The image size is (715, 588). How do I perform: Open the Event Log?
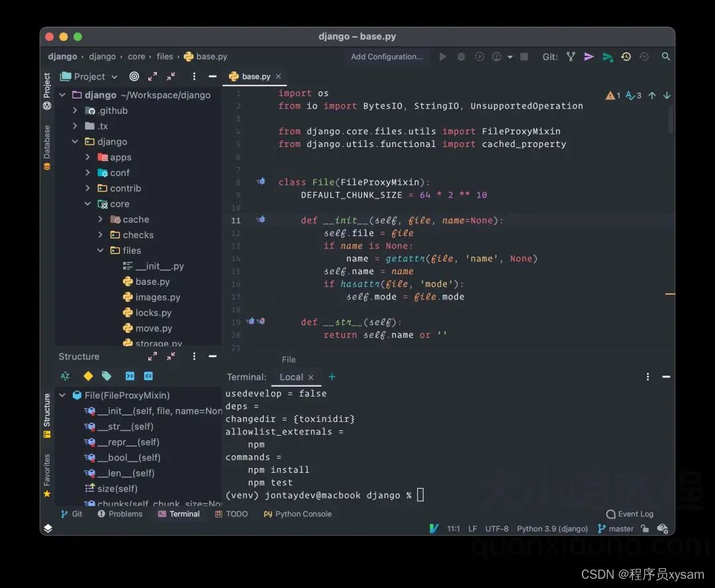pyautogui.click(x=630, y=514)
